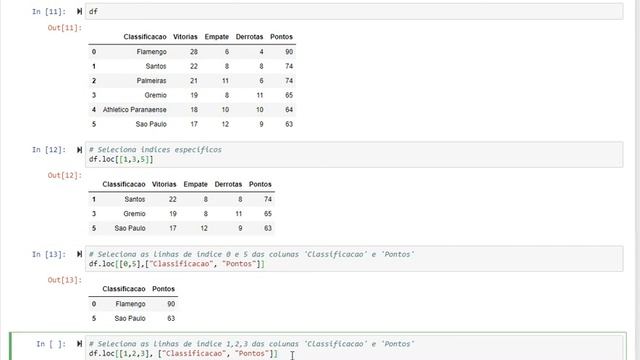This screenshot has height=360, width=640.
Task: Click 'Sao Paulo' cell in Out[12] table
Action: tap(130, 229)
